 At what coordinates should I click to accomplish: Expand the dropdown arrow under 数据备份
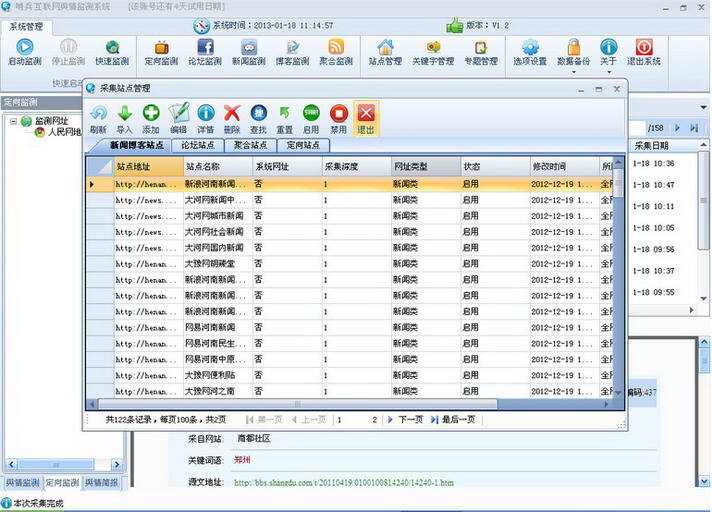tap(574, 72)
